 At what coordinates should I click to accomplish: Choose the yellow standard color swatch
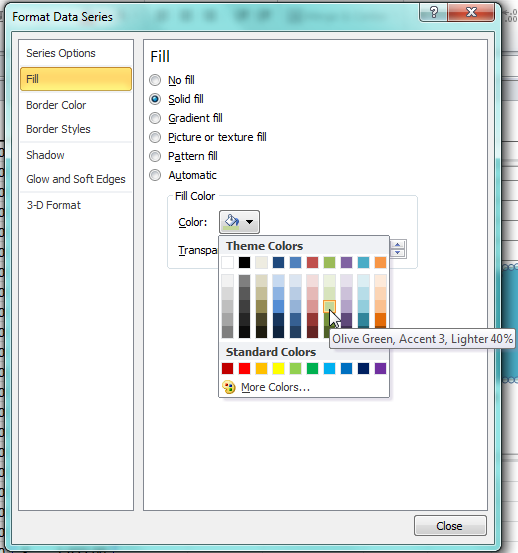click(x=278, y=369)
